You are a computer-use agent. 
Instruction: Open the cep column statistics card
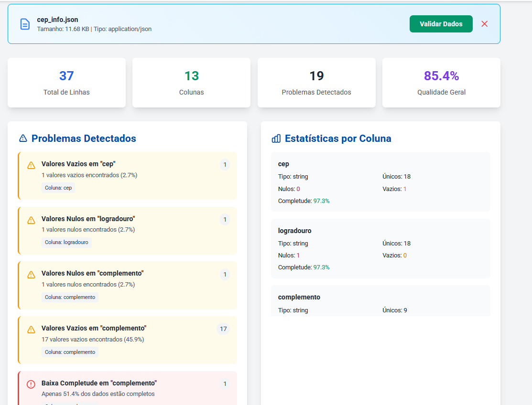tap(380, 181)
